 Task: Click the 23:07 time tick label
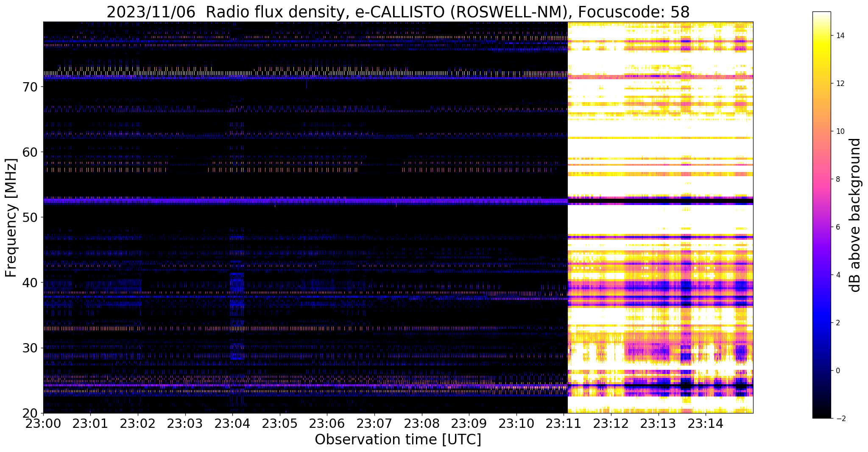coord(374,424)
